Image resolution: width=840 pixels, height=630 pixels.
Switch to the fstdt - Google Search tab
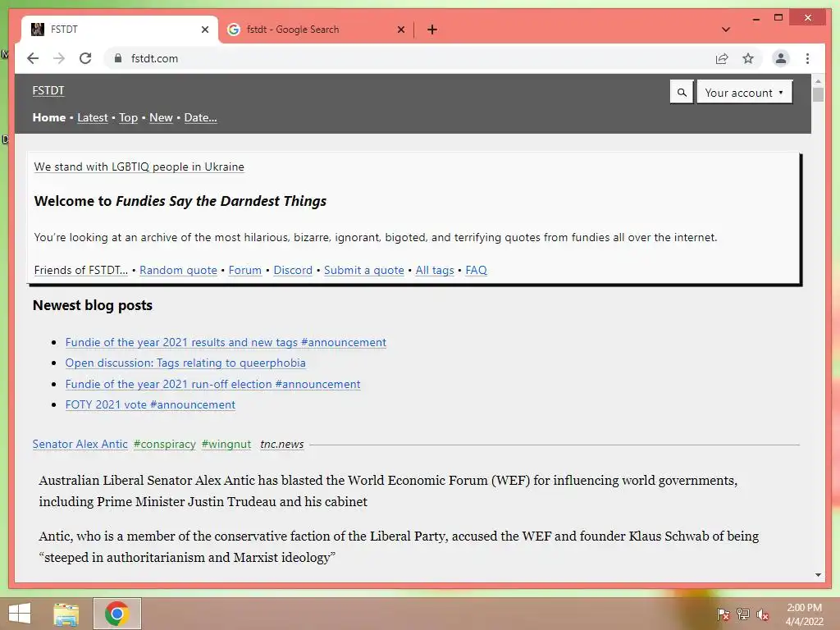pos(316,30)
